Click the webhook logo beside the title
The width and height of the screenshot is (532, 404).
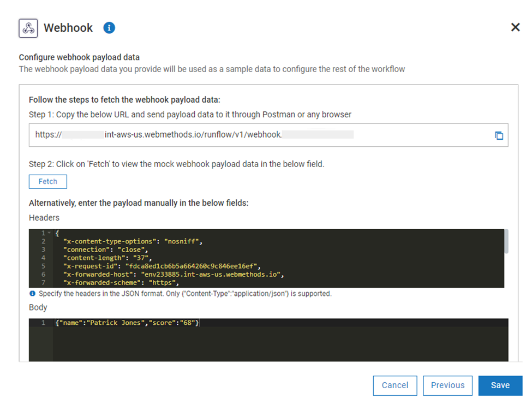click(28, 28)
